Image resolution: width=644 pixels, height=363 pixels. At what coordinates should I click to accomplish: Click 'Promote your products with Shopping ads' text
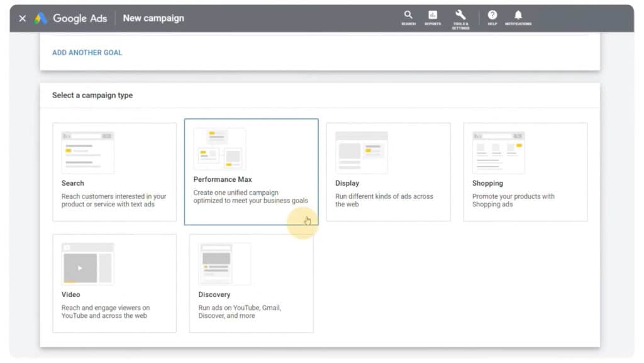point(513,201)
